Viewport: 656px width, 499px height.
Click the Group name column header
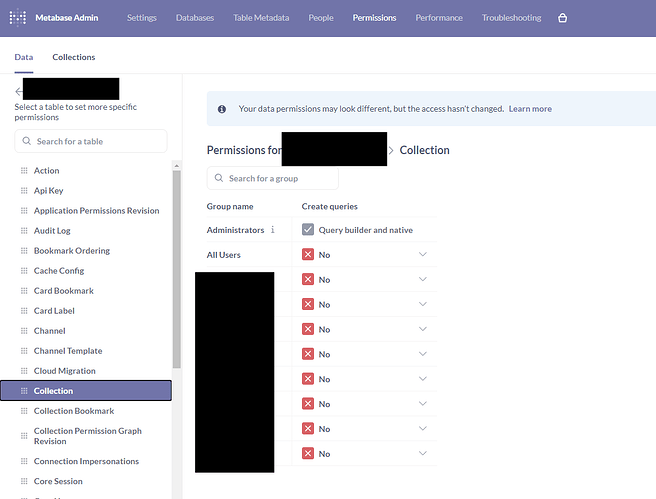tap(230, 206)
